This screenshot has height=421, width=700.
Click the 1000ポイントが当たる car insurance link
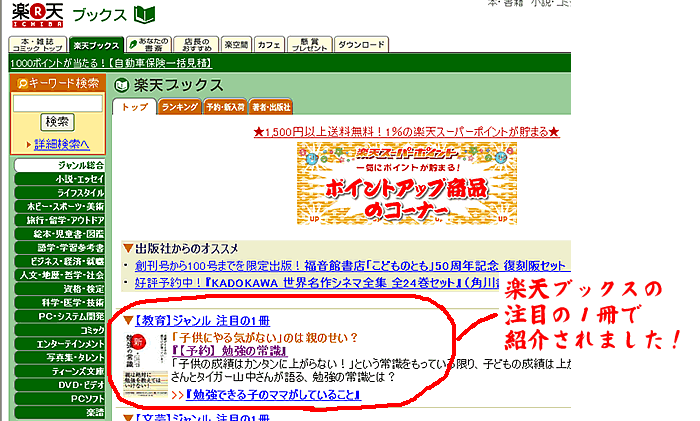pyautogui.click(x=111, y=63)
